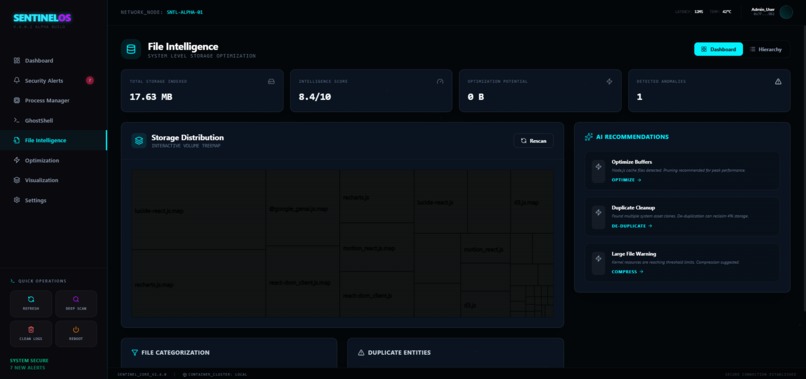The width and height of the screenshot is (806, 379).
Task: Click the 7 NEW ALERTS status text
Action: [28, 368]
